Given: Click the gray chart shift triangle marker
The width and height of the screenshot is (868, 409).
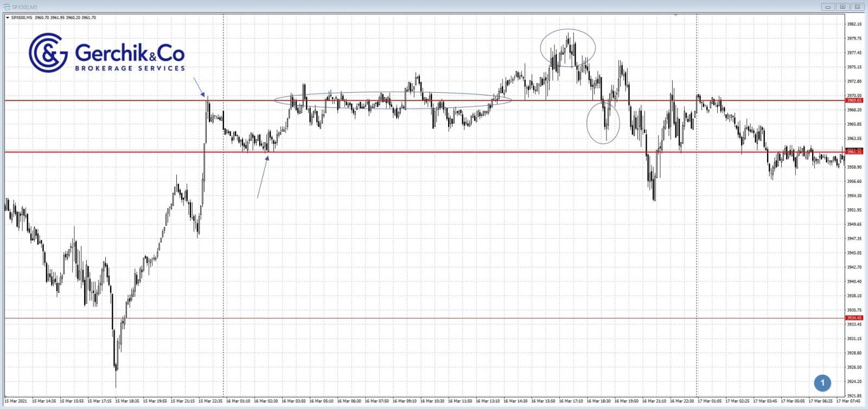Looking at the screenshot, I should click(x=675, y=16).
